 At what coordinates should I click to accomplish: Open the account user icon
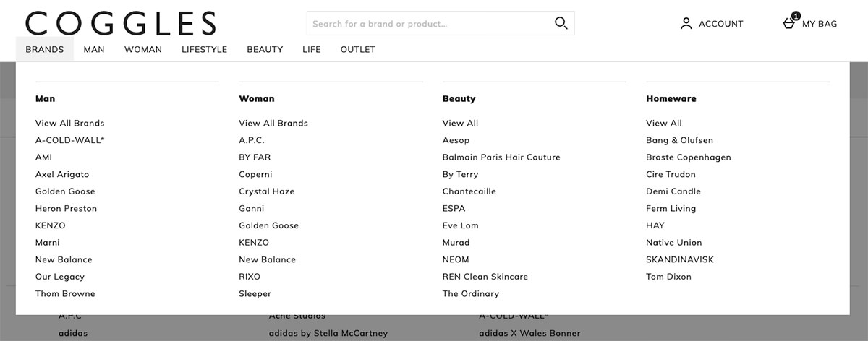point(686,24)
